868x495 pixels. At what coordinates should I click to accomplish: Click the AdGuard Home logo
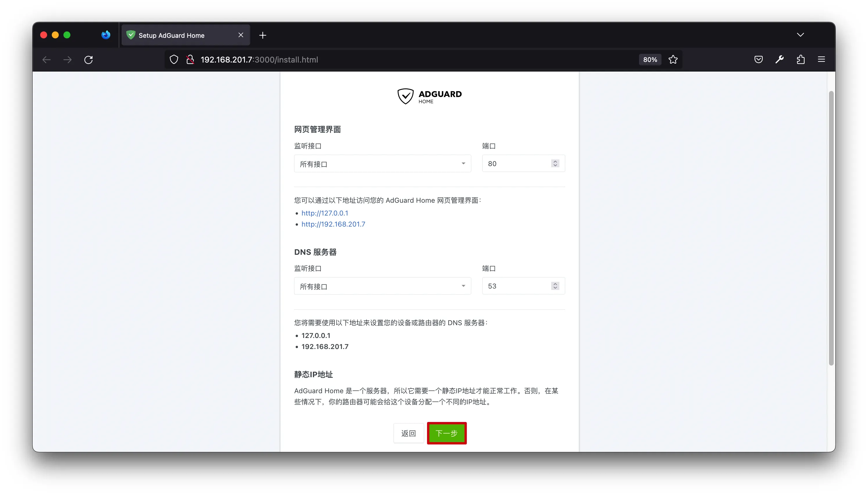pyautogui.click(x=429, y=97)
